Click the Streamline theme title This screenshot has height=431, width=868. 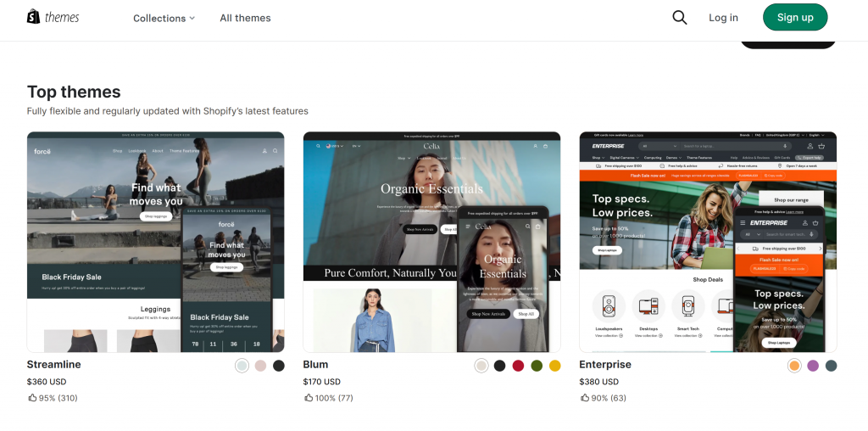click(53, 365)
